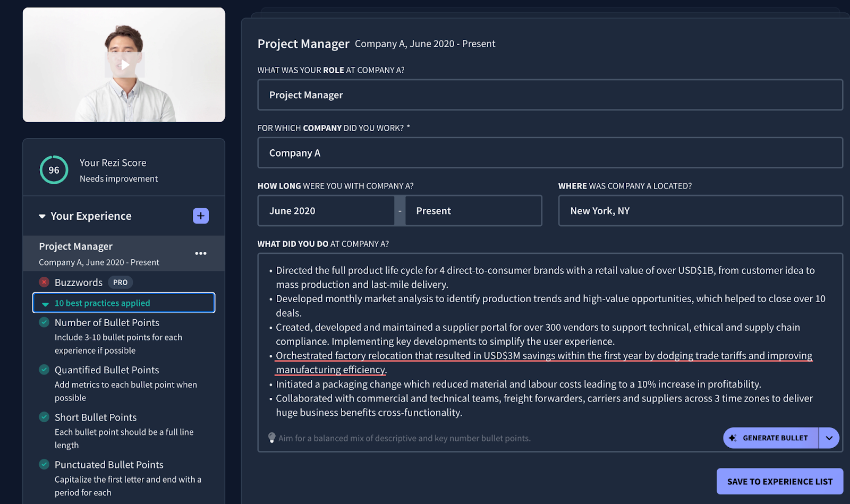This screenshot has width=850, height=504.
Task: Click the checkmark beside Punctuated Bullet Points
Action: click(x=44, y=464)
